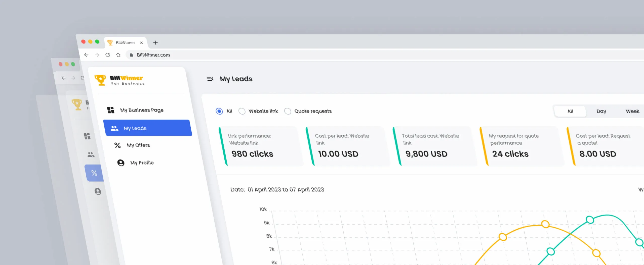Open My Business Page in sidebar
Screen dimensions: 644x265
pos(142,110)
